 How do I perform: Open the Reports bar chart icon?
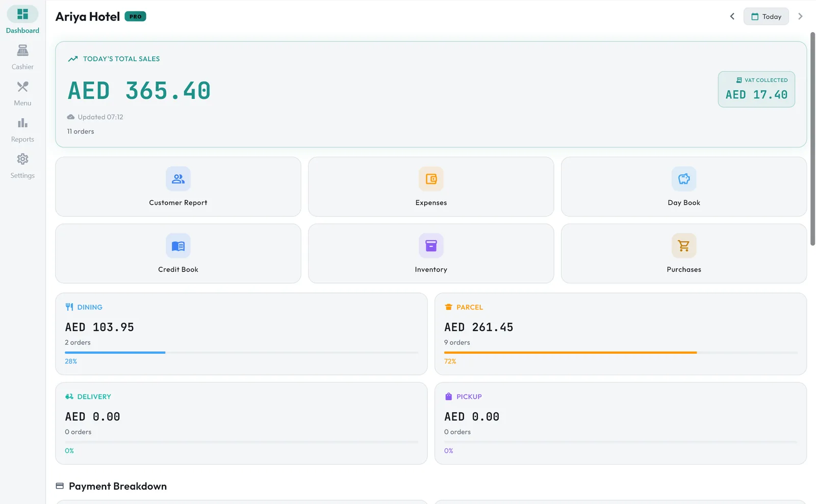(22, 123)
